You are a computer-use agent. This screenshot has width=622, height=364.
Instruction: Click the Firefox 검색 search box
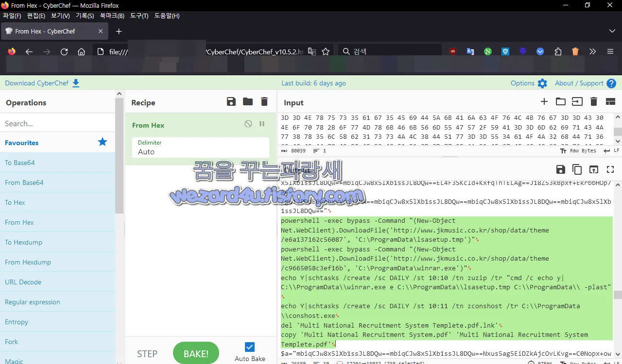(390, 51)
